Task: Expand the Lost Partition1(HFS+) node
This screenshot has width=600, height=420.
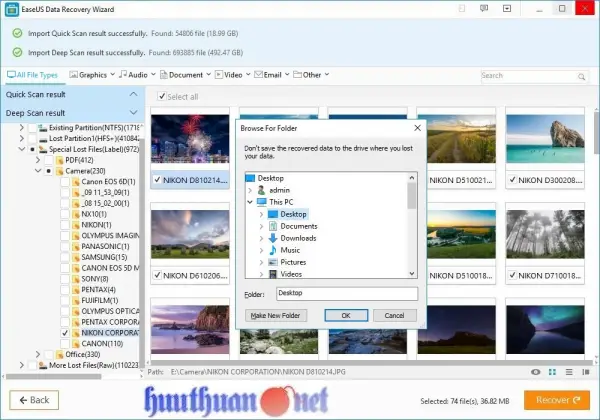Action: pos(21,138)
